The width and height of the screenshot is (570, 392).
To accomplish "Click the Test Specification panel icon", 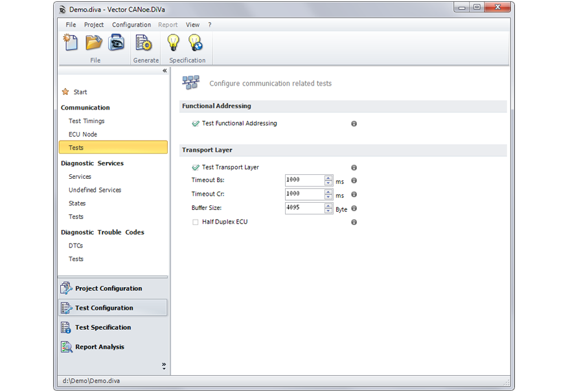I will coord(66,327).
